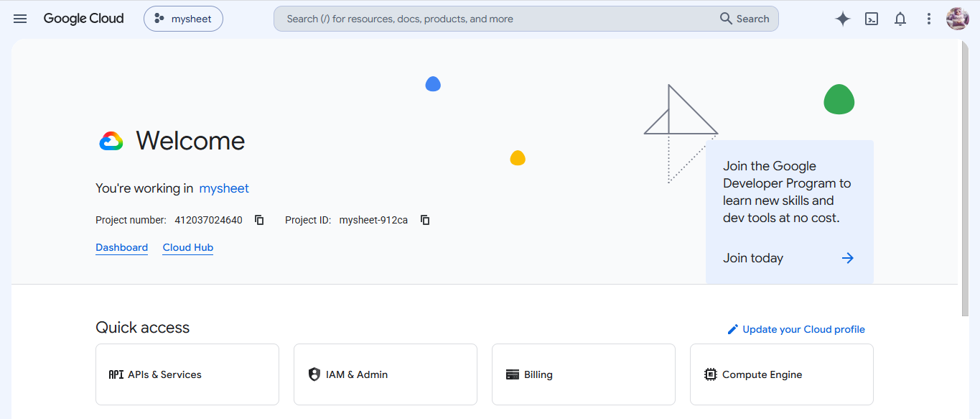Open the mysheet project link
The width and height of the screenshot is (980, 419).
(x=224, y=188)
